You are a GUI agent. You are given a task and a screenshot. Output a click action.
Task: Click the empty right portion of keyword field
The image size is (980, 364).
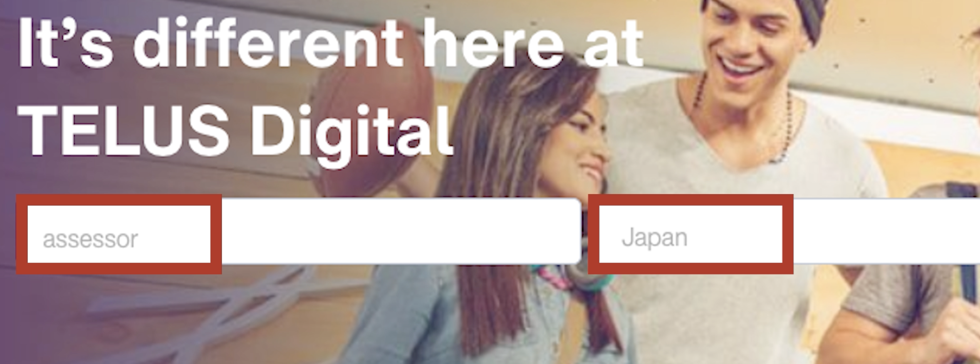tap(401, 231)
